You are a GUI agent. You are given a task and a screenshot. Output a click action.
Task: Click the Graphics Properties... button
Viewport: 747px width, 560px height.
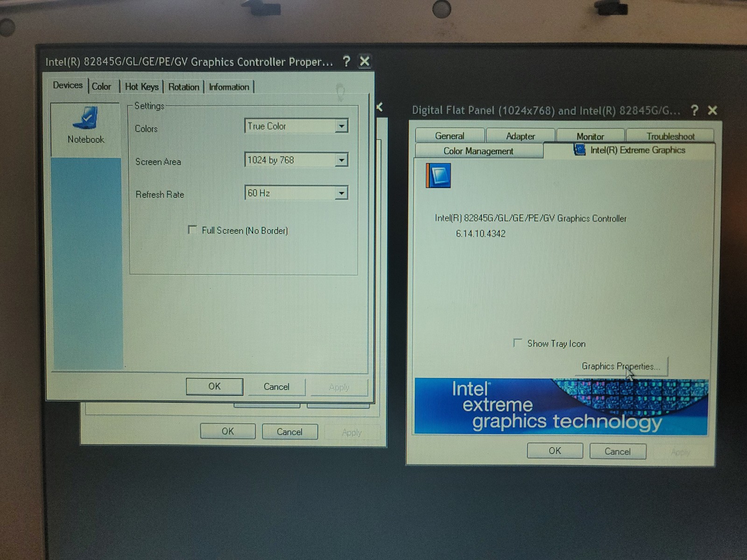point(621,366)
